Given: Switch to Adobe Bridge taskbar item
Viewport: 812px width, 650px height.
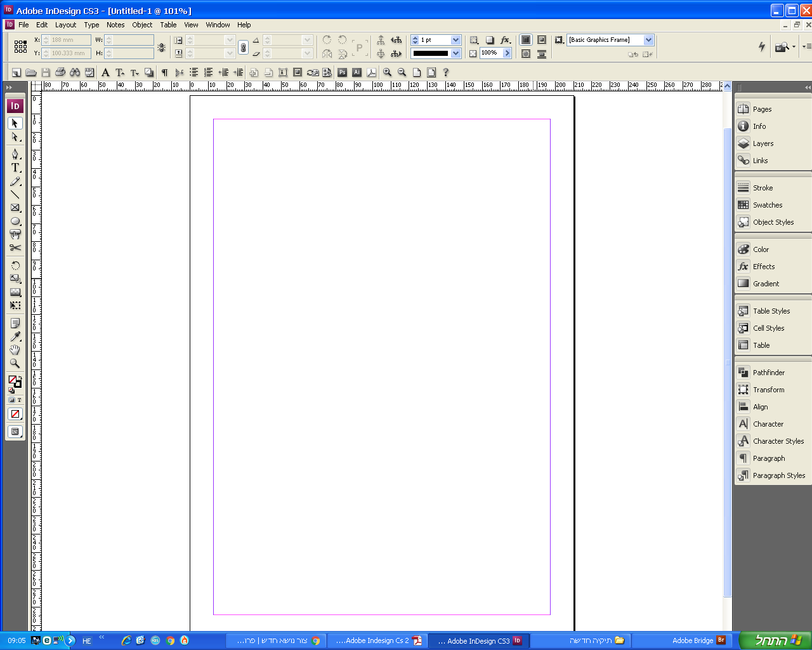Looking at the screenshot, I should [x=681, y=640].
